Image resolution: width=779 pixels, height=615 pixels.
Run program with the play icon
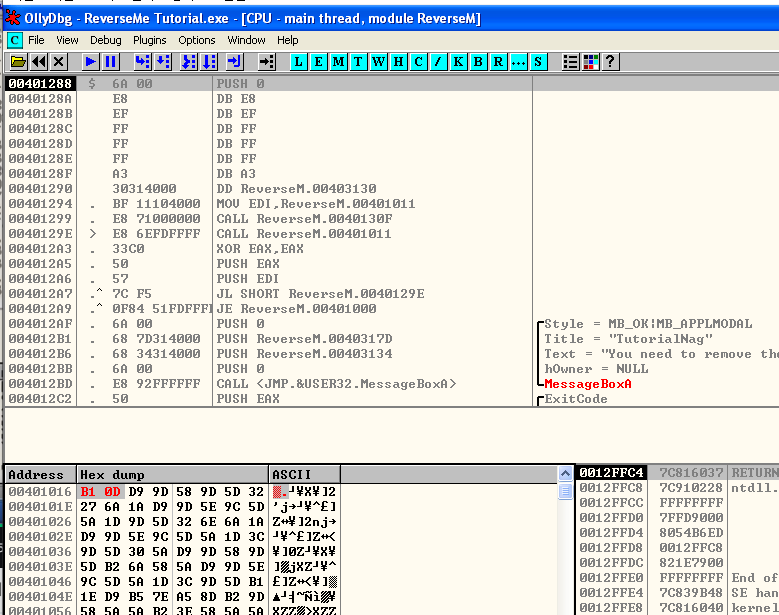coord(90,62)
